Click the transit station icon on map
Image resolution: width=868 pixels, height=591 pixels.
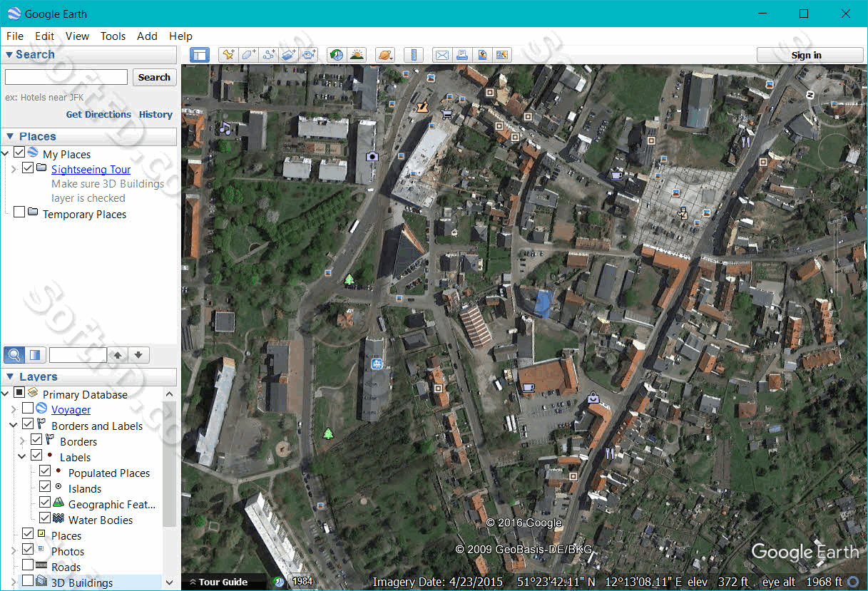[x=376, y=364]
